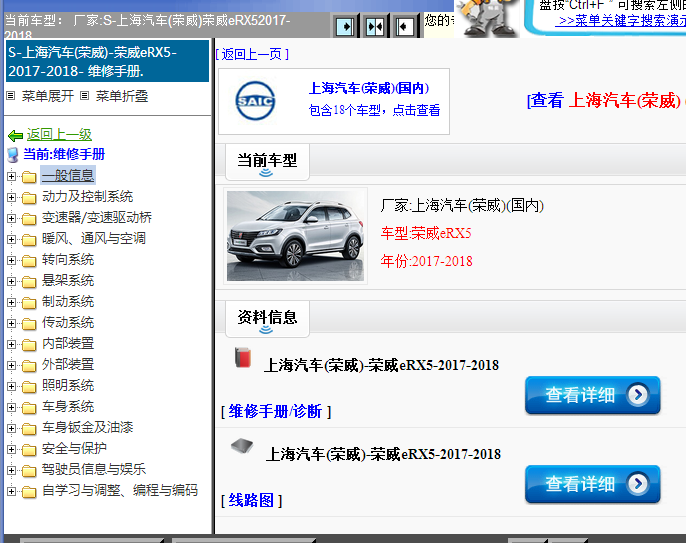Click folder icon beside 变速器/变速驱动桥
The height and width of the screenshot is (543, 686).
tap(29, 219)
